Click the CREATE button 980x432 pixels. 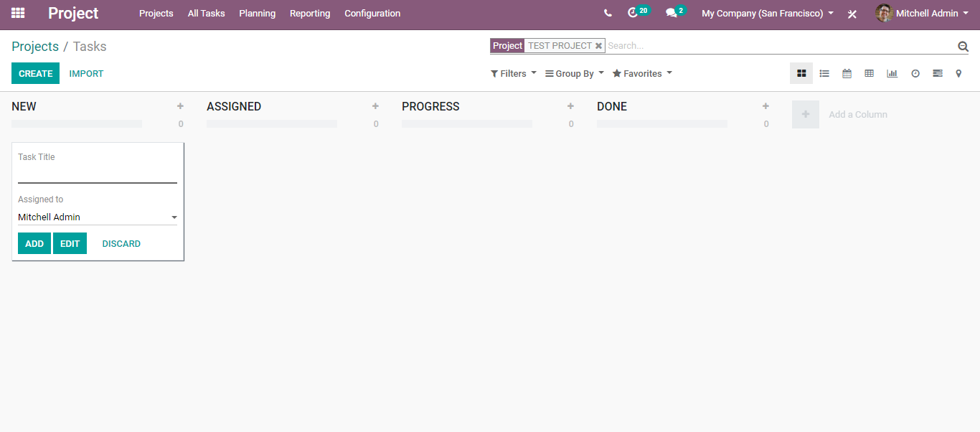click(36, 73)
